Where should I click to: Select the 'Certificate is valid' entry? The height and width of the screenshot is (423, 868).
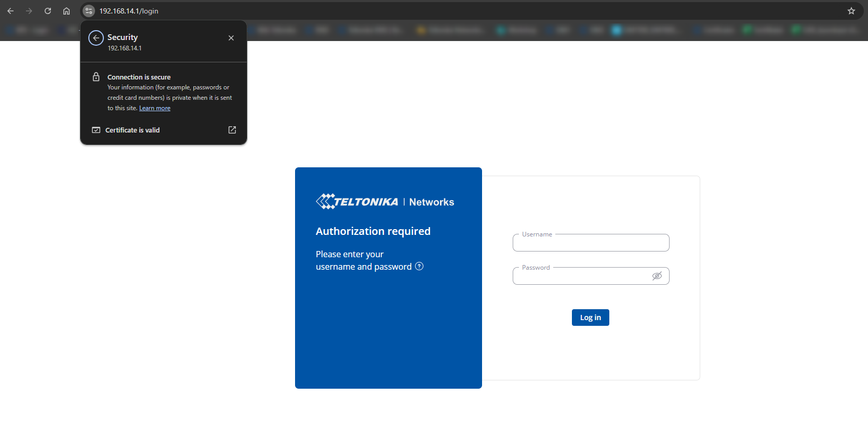tap(132, 130)
